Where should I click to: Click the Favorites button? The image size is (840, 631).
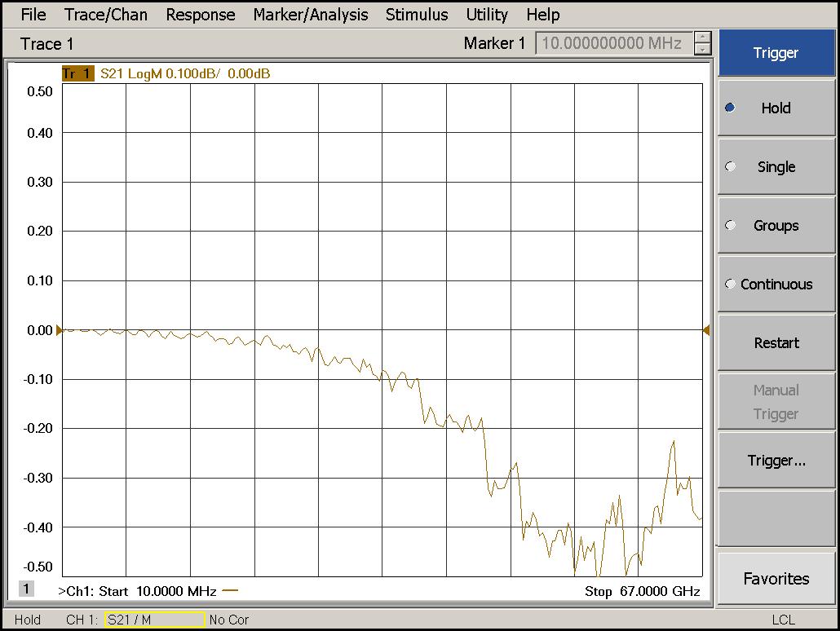[x=776, y=579]
